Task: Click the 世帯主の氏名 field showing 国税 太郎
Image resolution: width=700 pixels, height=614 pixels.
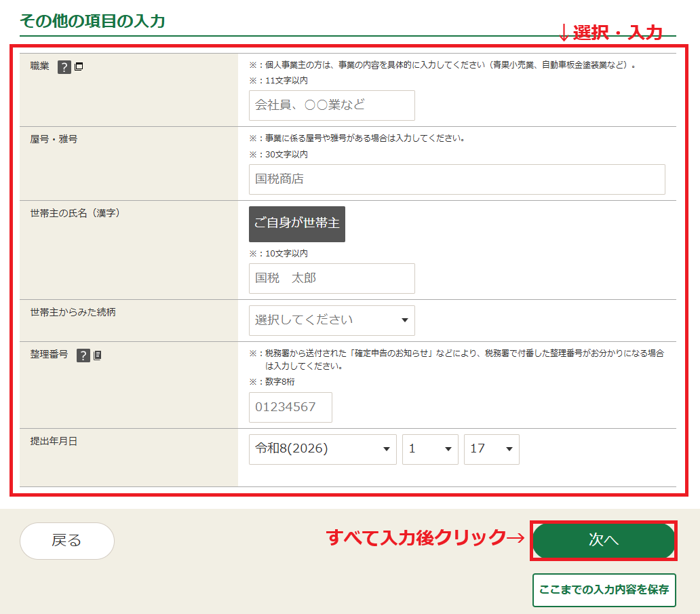Action: [331, 278]
